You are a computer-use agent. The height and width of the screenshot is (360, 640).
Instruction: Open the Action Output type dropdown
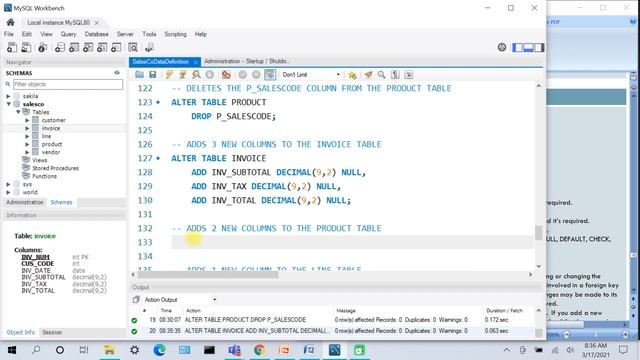[180, 300]
